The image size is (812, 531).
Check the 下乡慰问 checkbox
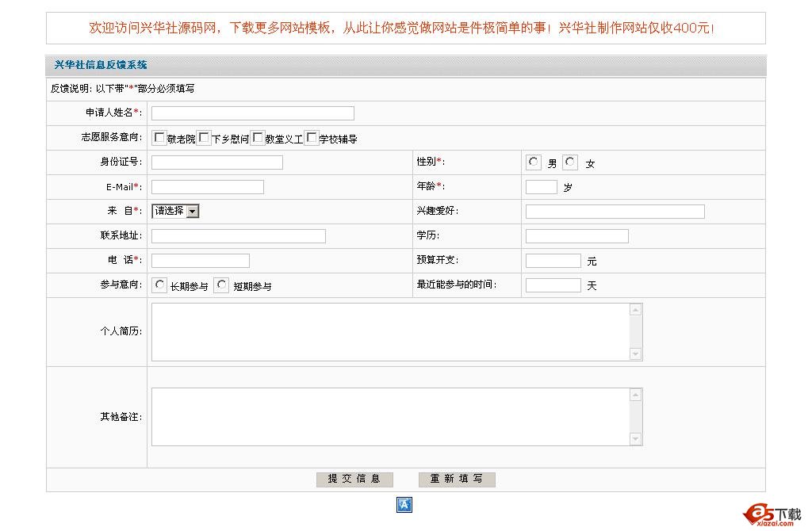[x=204, y=138]
